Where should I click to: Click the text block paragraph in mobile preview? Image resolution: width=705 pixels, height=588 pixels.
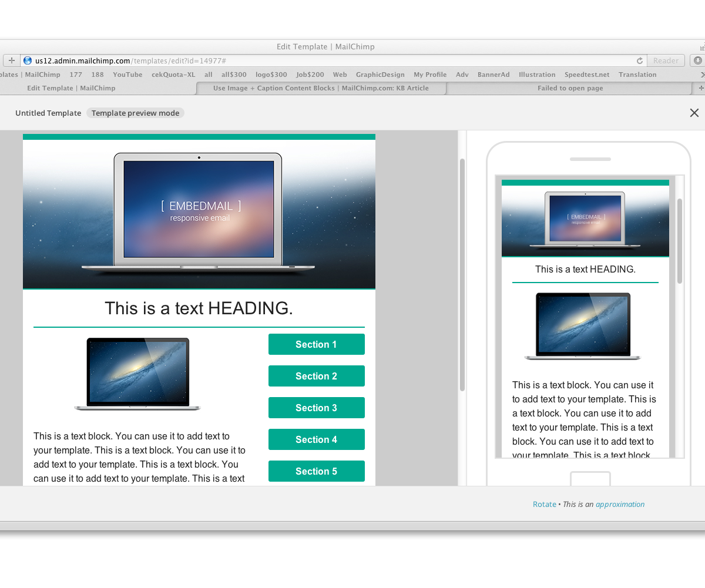coord(584,419)
